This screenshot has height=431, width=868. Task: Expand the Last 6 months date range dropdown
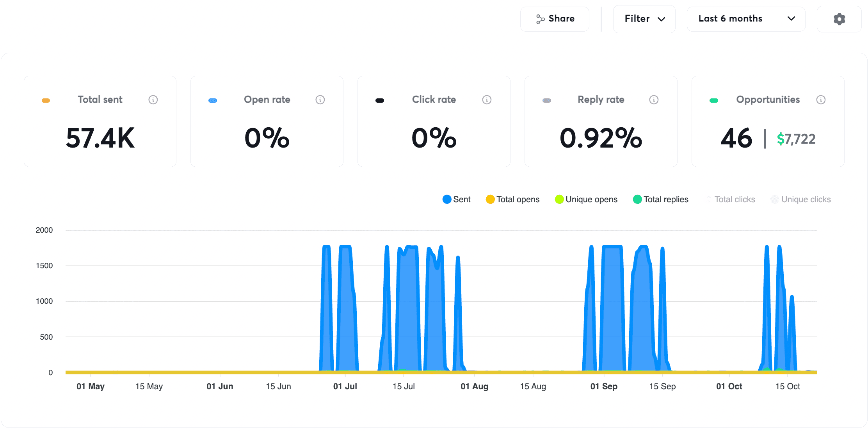[x=746, y=19]
